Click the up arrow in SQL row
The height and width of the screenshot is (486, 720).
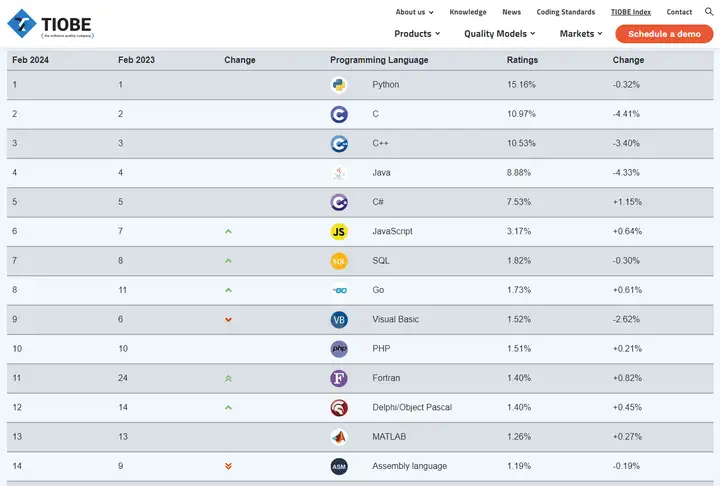(228, 261)
